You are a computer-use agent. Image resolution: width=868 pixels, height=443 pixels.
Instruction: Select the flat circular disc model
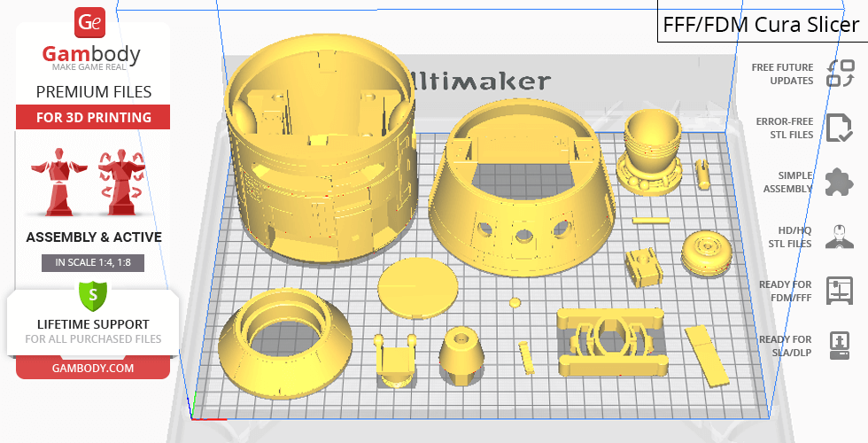(x=417, y=289)
